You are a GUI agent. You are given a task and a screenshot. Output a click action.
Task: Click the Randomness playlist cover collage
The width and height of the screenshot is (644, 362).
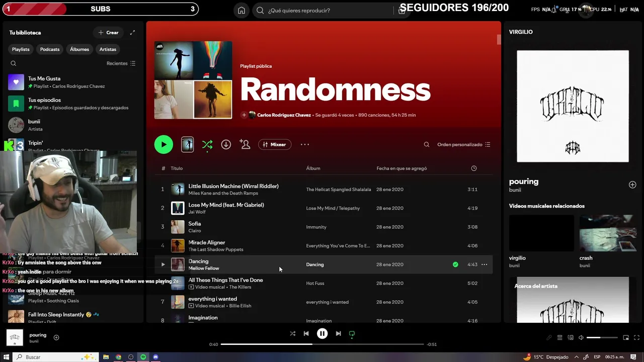tap(193, 80)
